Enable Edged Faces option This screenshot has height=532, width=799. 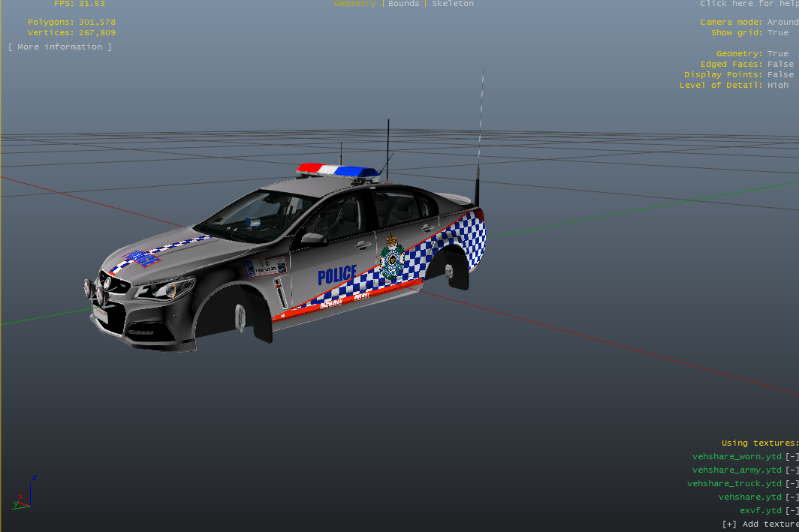click(x=780, y=65)
